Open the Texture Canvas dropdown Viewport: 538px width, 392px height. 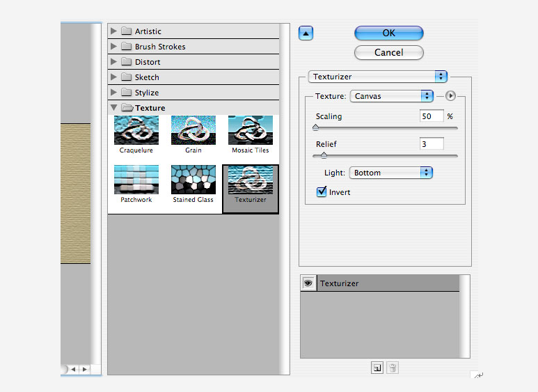[x=391, y=96]
